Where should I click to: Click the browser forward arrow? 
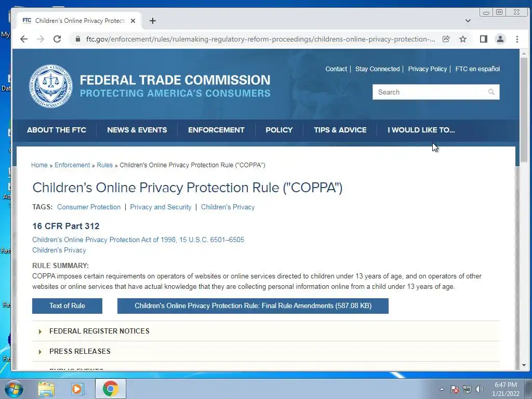(41, 39)
